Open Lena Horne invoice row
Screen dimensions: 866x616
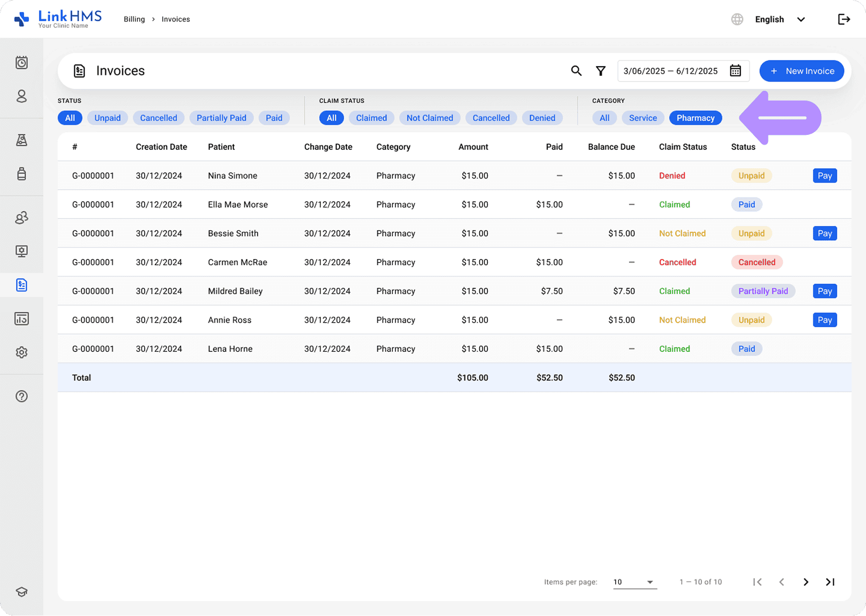[455, 349]
